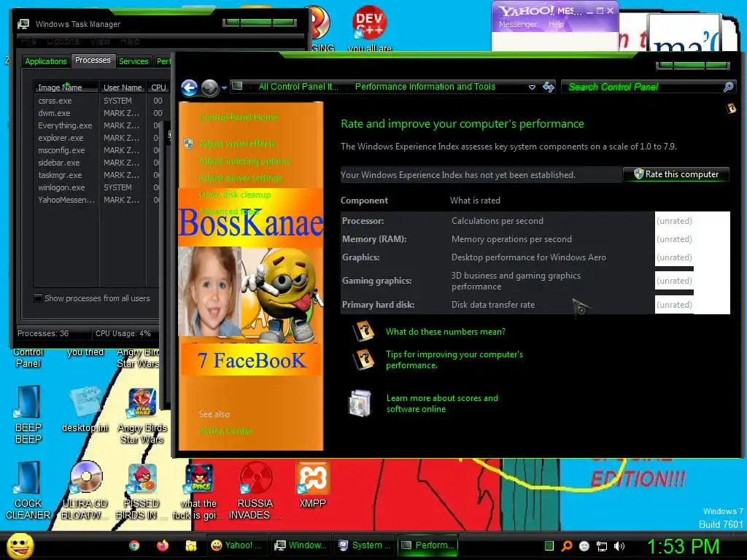Click the book icon beside What do these numbers mean
Image resolution: width=747 pixels, height=560 pixels.
[x=363, y=331]
